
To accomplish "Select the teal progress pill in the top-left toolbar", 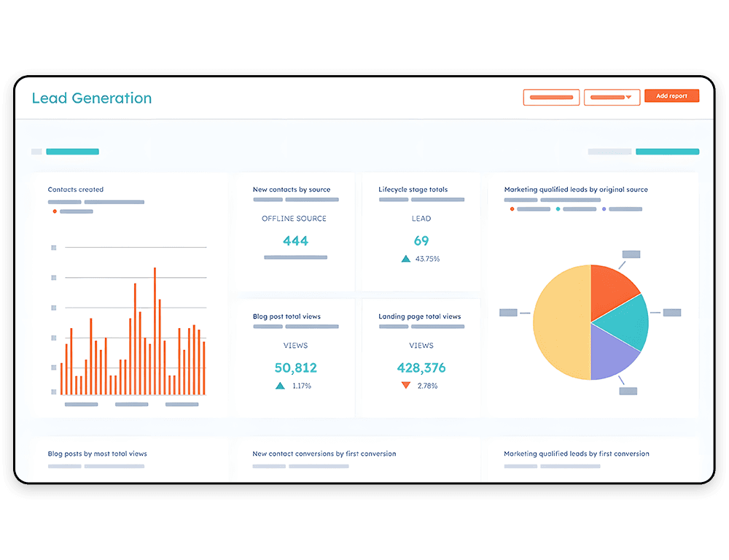I will point(72,151).
